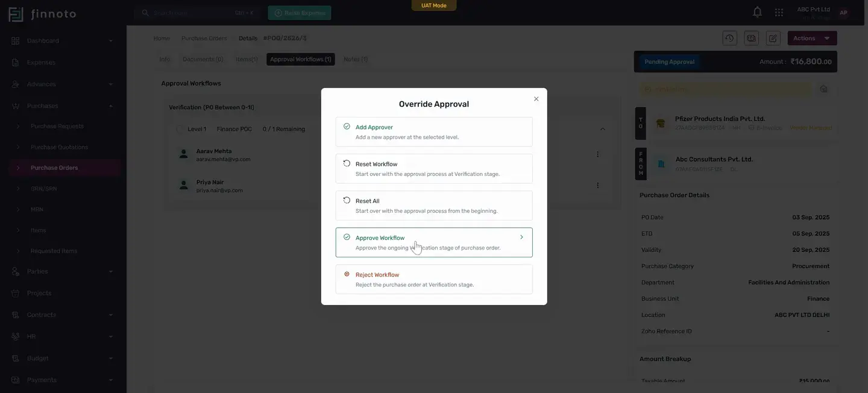Screen dimensions: 868x393
Task: Collapse Purchases sidebar menu
Action: [x=63, y=105]
